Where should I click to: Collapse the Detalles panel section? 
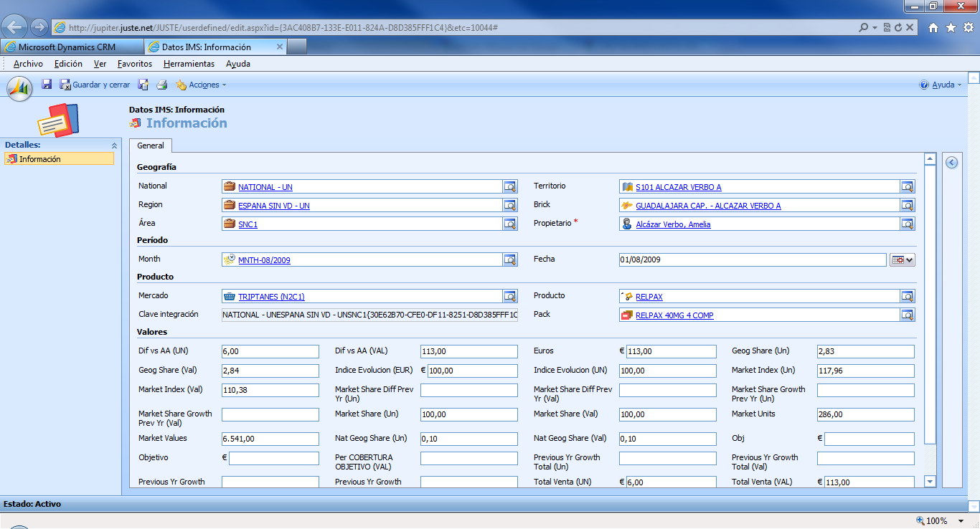tap(113, 146)
